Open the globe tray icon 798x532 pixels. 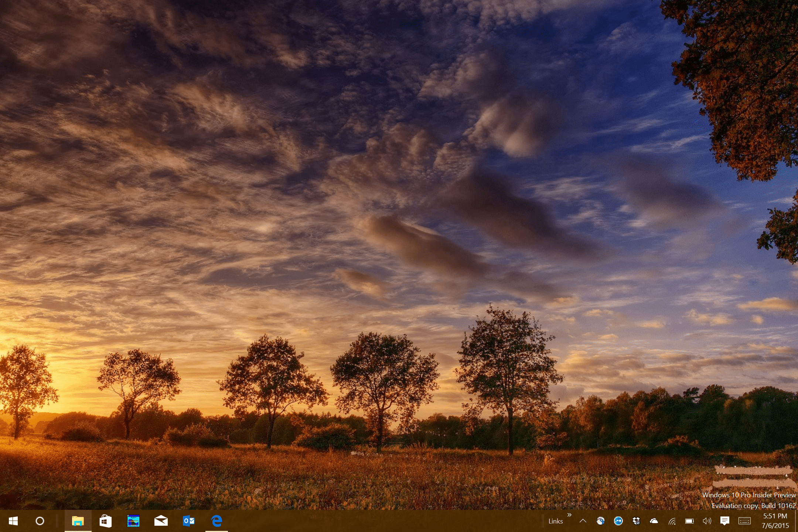point(601,521)
